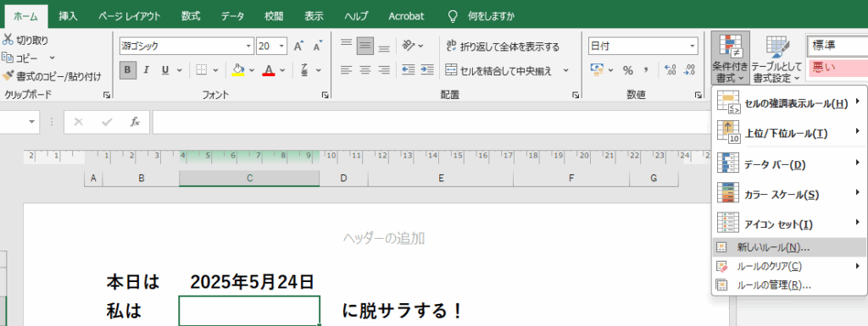This screenshot has width=868, height=326.
Task: Decrease decimal places
Action: click(x=689, y=70)
